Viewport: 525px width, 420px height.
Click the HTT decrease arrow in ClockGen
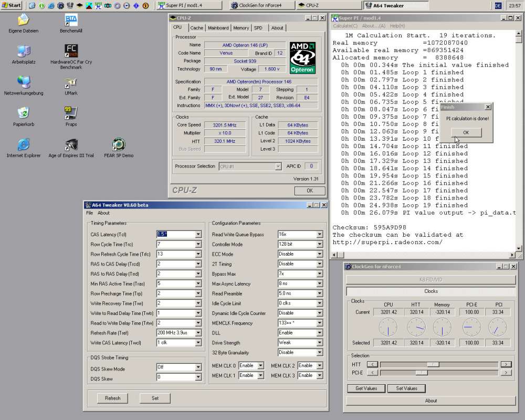[x=372, y=364]
